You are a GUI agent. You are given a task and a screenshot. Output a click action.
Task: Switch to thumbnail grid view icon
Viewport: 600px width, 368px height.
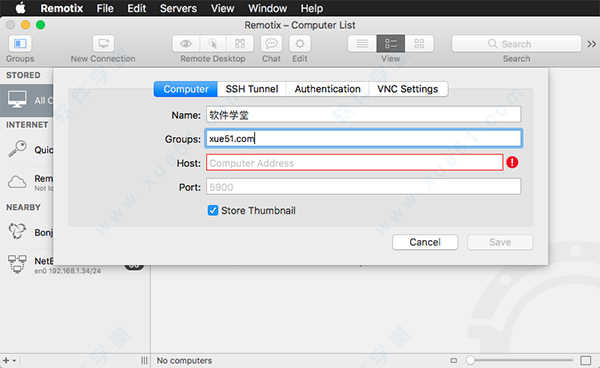pos(419,44)
